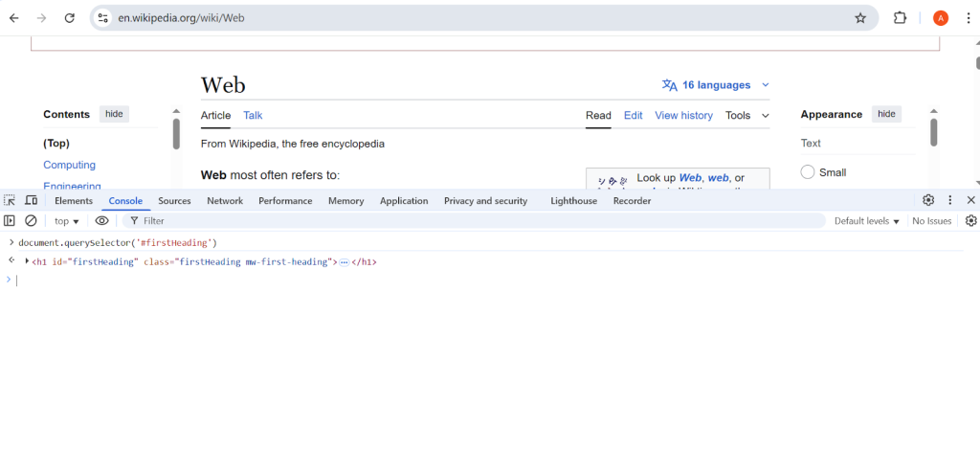Screen dimensions: 980x472
Task: Open the Wikipedia Tools dropdown
Action: [747, 116]
